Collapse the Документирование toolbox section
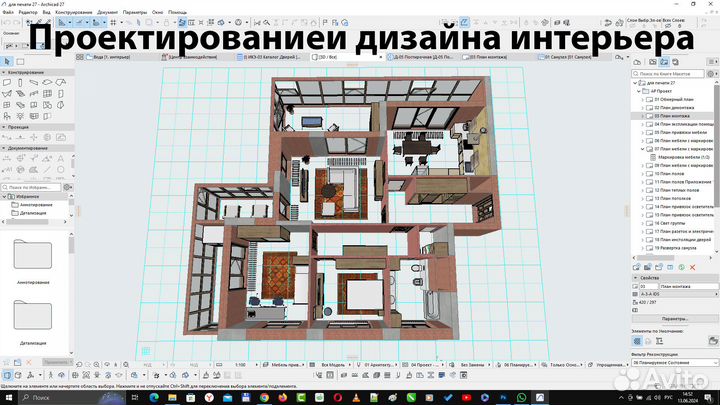Image resolution: width=720 pixels, height=405 pixels. tap(4, 148)
